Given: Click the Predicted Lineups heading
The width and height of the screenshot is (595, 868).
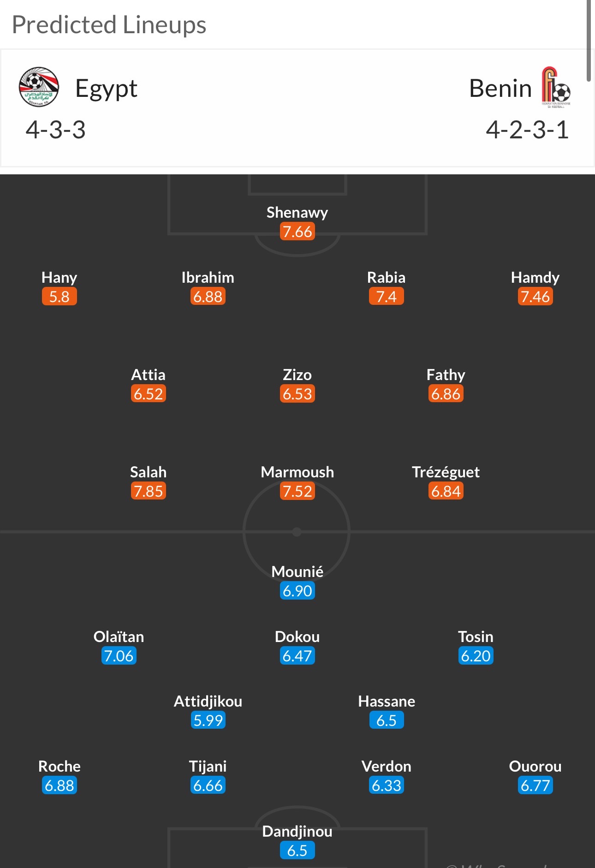Looking at the screenshot, I should [x=109, y=25].
